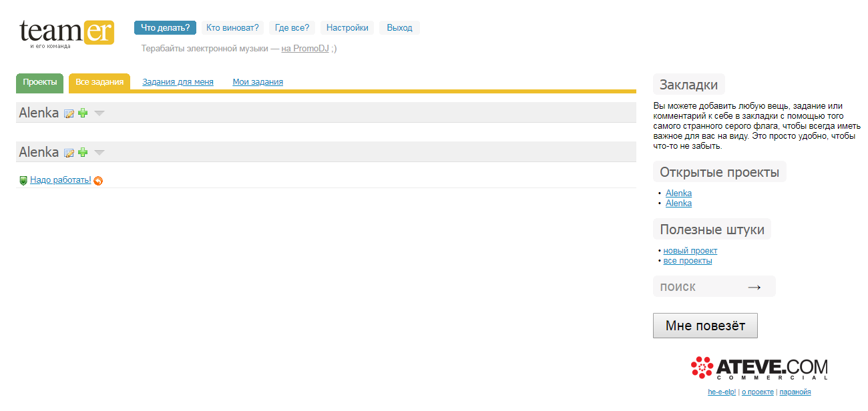Click Выход to log out
Viewport: 868px width, 411px height.
tap(399, 27)
